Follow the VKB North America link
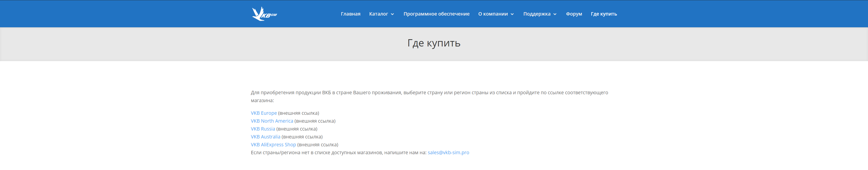Image resolution: width=868 pixels, height=170 pixels. pos(272,121)
